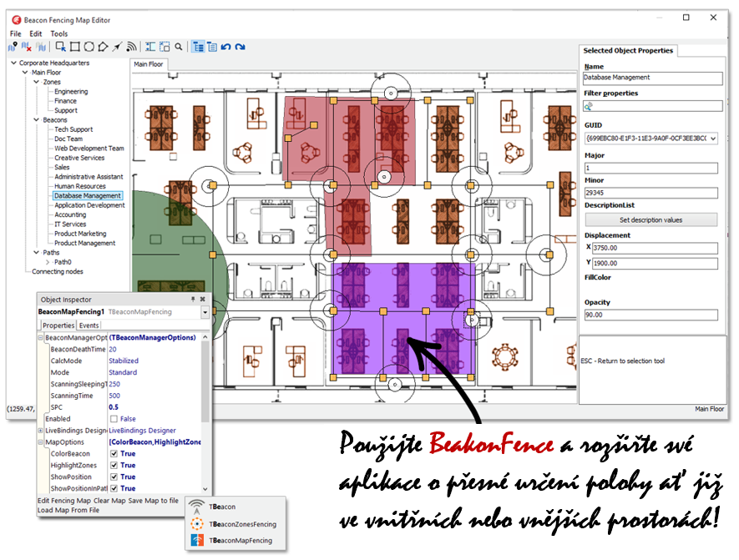Collapse the Corporate Headquarters node
Image resolution: width=739 pixels, height=560 pixels.
(x=13, y=63)
